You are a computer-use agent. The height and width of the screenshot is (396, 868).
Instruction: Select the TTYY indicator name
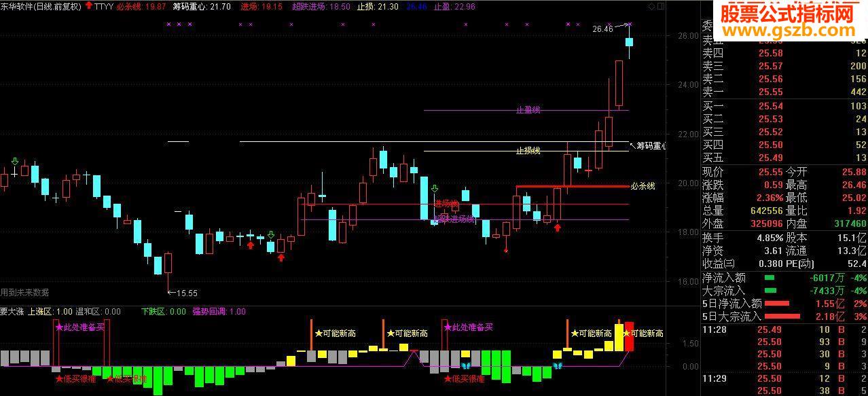pyautogui.click(x=104, y=6)
